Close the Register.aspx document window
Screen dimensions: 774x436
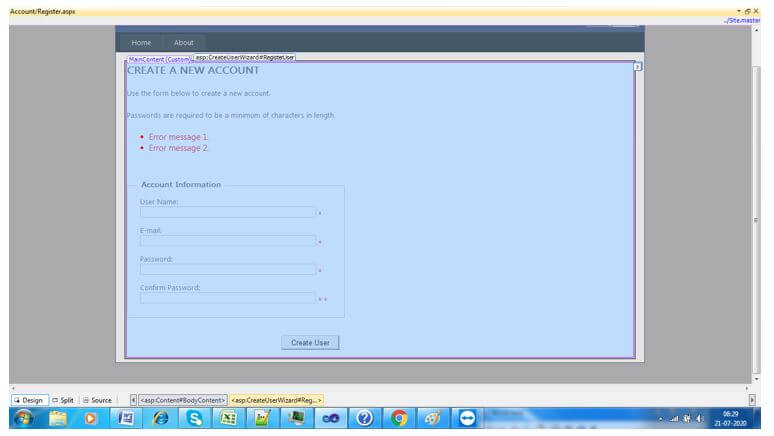click(756, 11)
